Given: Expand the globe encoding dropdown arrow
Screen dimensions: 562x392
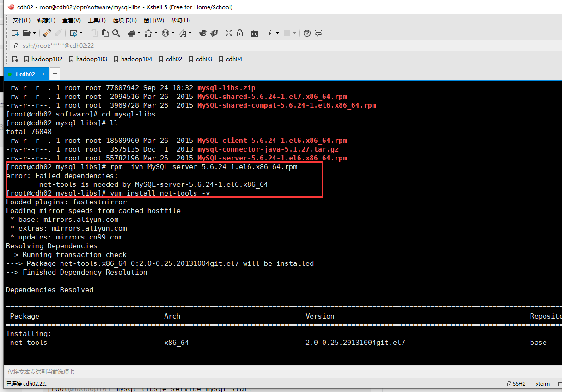Looking at the screenshot, I should click(173, 33).
